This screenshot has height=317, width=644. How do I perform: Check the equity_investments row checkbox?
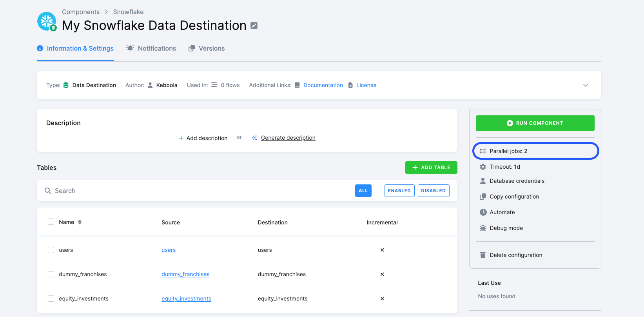tap(51, 299)
